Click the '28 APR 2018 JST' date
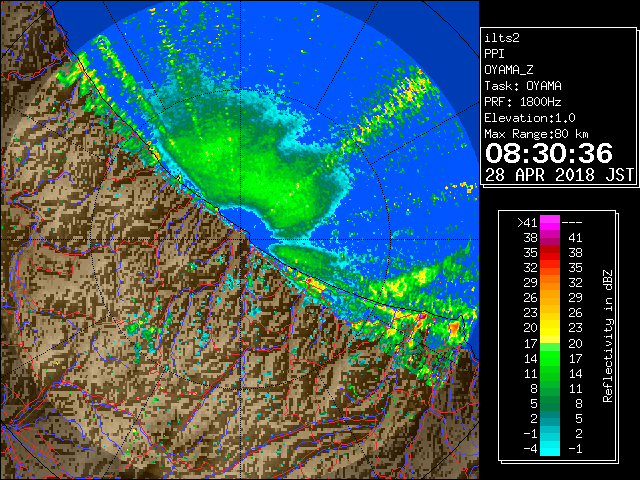 click(x=559, y=175)
